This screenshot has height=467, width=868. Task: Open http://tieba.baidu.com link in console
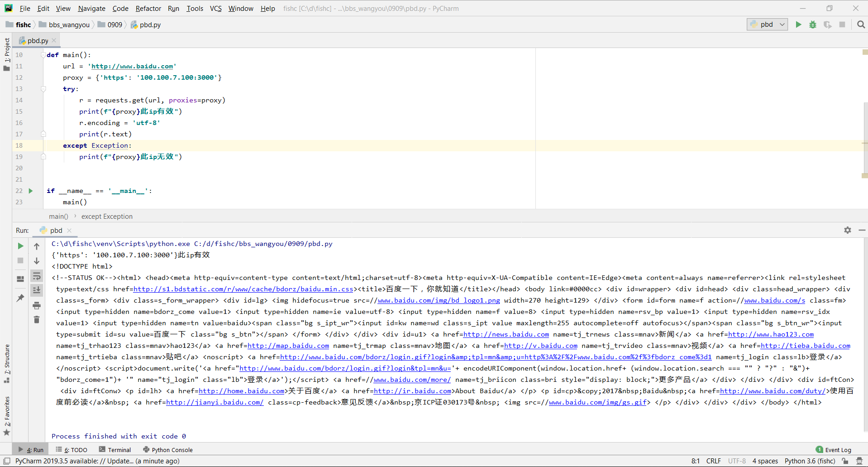(x=805, y=346)
